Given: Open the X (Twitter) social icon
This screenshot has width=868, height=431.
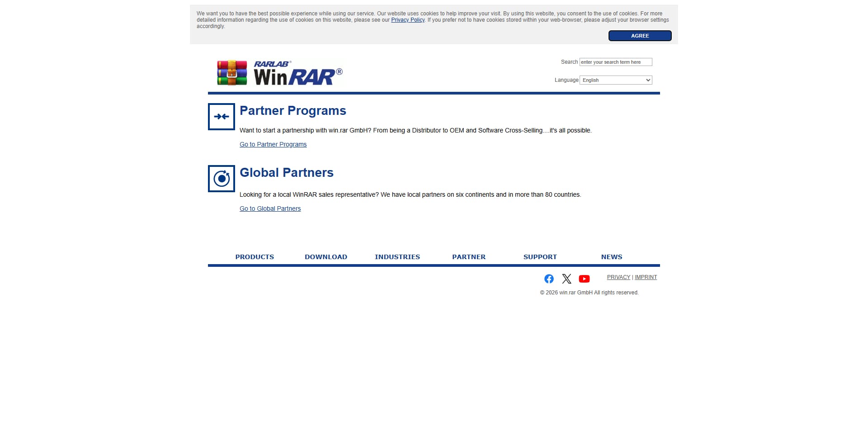Looking at the screenshot, I should [x=566, y=279].
